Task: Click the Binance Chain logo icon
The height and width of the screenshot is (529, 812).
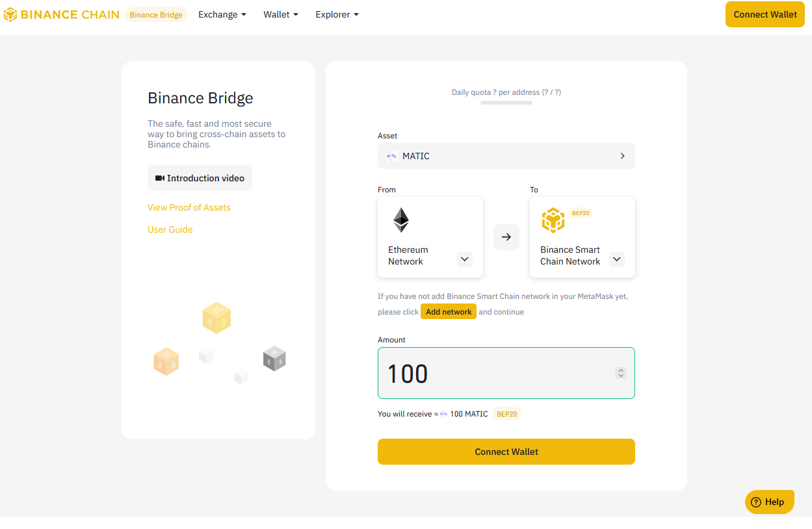Action: pyautogui.click(x=10, y=14)
